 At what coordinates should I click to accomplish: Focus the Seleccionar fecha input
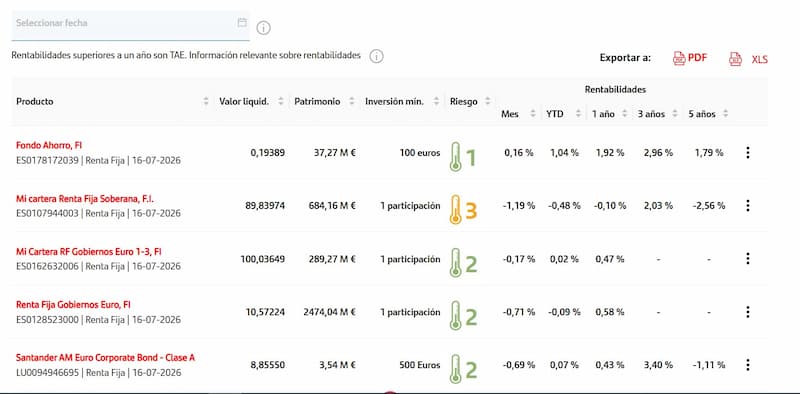[131, 26]
